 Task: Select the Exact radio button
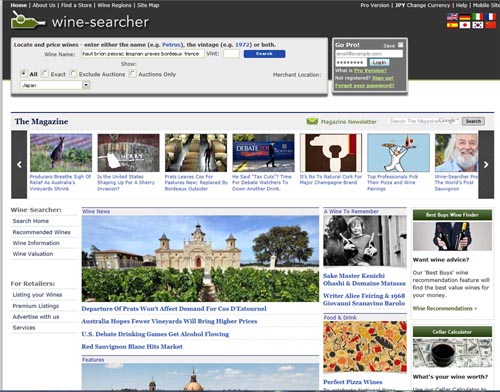pyautogui.click(x=45, y=74)
